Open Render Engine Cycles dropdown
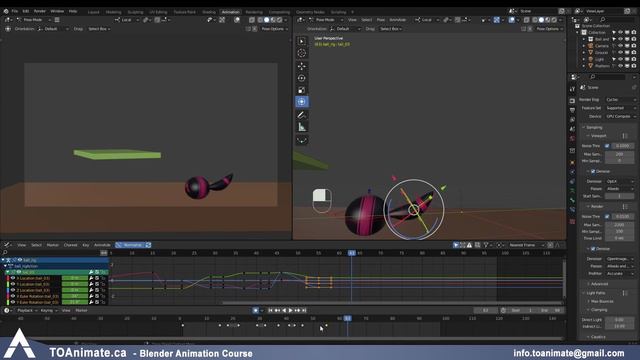 click(620, 100)
